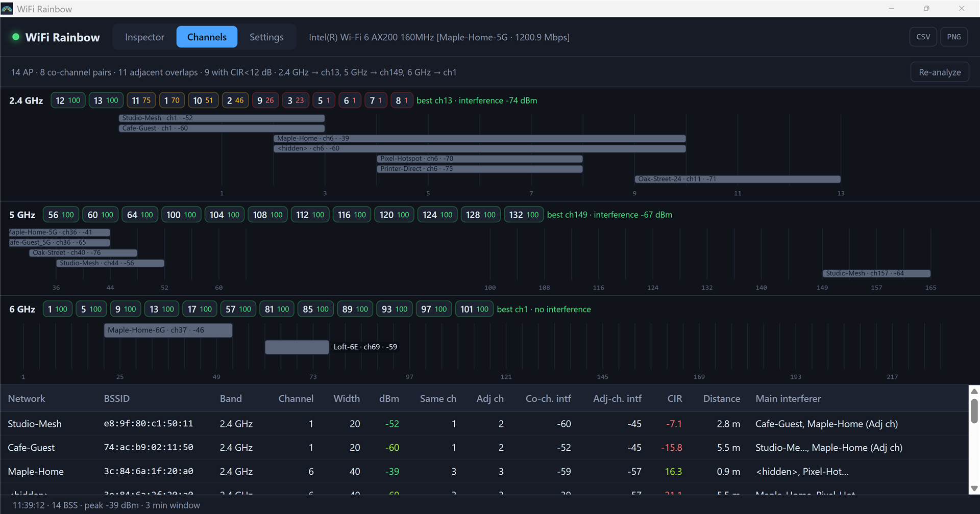Click the Pixel-Hotspot ch6 bar
This screenshot has height=514, width=980.
[x=479, y=159]
